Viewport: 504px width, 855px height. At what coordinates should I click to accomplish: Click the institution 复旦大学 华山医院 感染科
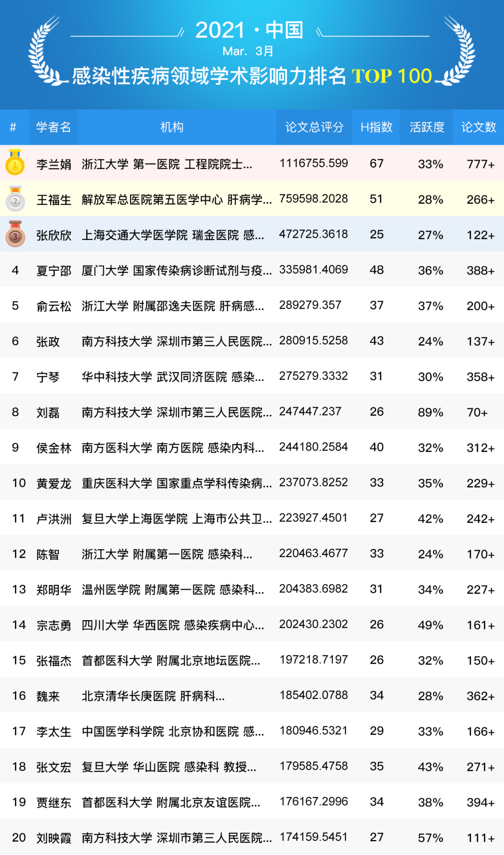(x=169, y=768)
